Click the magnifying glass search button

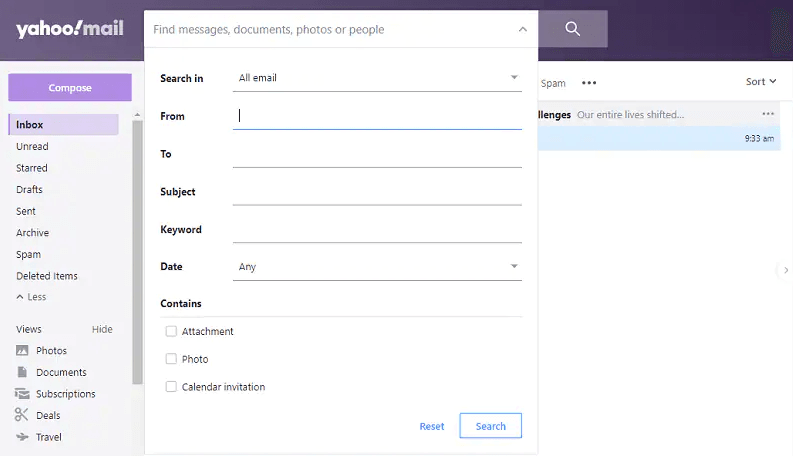click(x=572, y=29)
